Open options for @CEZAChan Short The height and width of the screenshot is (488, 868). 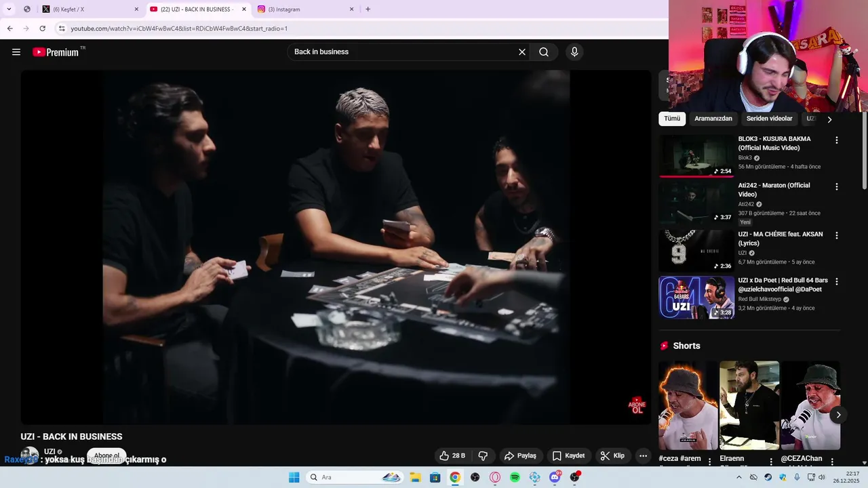(832, 462)
